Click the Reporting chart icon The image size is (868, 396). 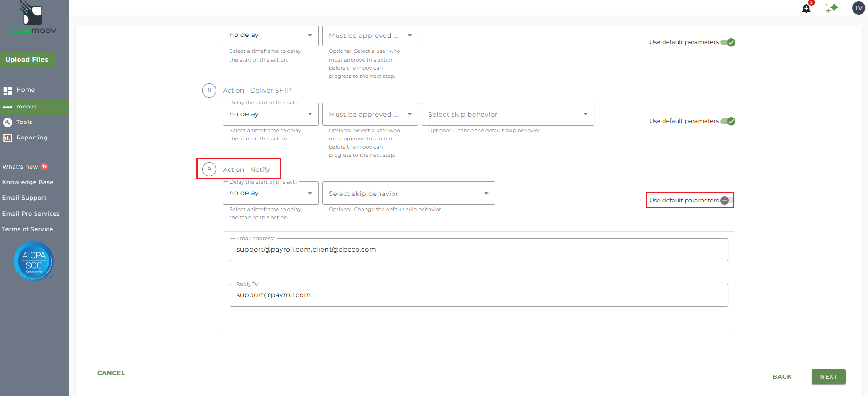point(8,138)
